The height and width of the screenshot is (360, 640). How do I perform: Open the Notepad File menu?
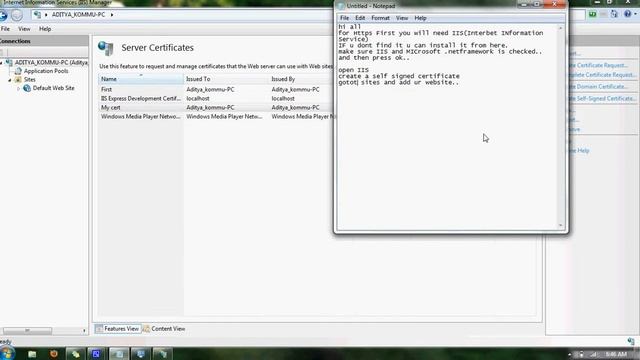[344, 18]
